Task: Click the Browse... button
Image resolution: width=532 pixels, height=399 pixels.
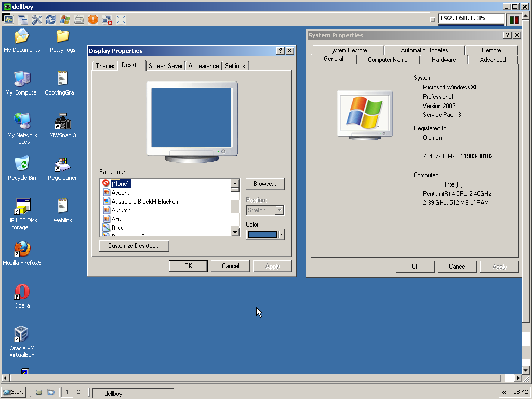Action: click(x=265, y=184)
